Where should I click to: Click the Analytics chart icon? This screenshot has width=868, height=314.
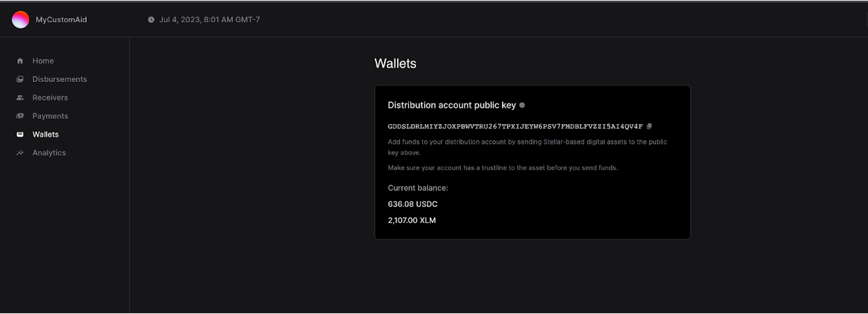pos(20,153)
